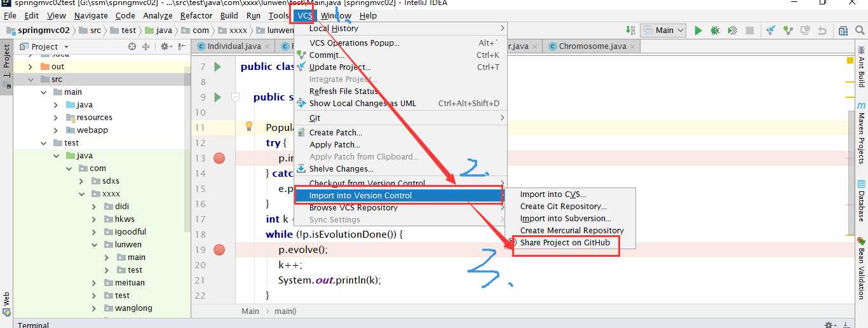868x328 pixels.
Task: Choose Update Project... from VCS menu
Action: [x=400, y=67]
